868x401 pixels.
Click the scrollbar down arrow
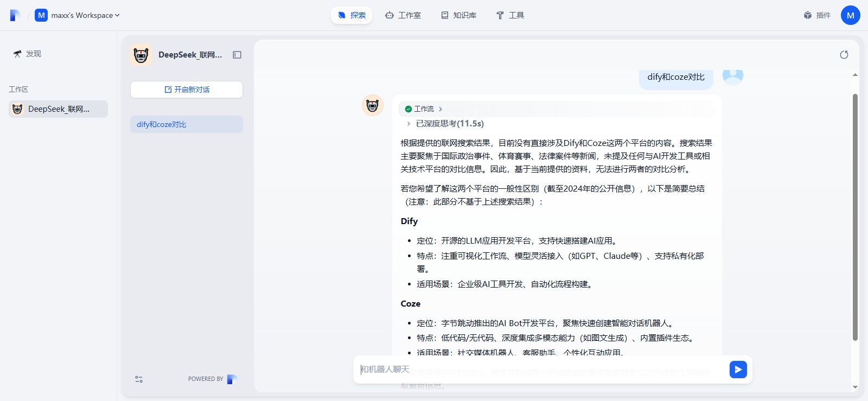[x=855, y=387]
